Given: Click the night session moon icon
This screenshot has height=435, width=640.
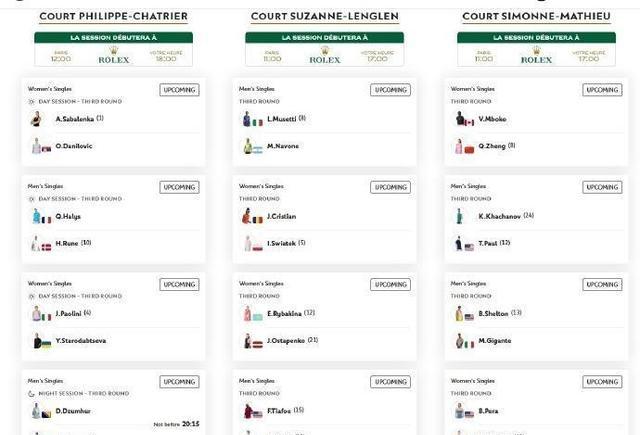Looking at the screenshot, I should pyautogui.click(x=31, y=394).
